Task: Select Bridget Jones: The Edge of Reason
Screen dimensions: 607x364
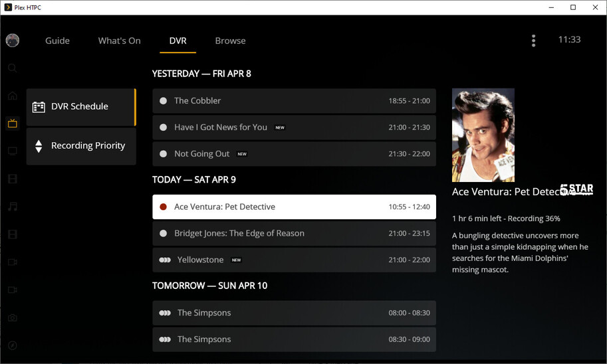Action: pos(295,233)
